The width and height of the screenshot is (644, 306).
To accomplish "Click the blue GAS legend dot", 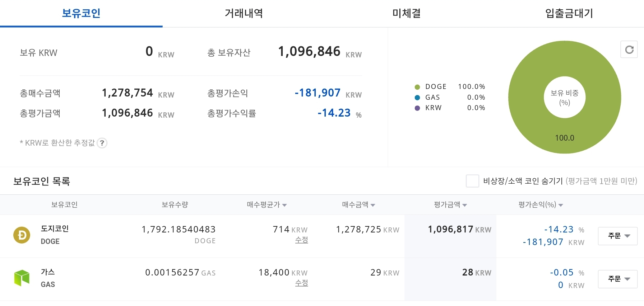I will [x=417, y=98].
